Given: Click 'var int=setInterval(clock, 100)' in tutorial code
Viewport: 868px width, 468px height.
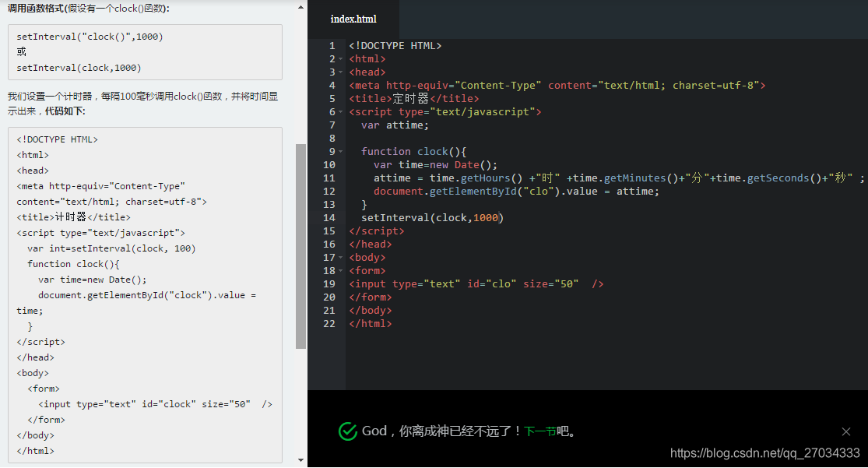Looking at the screenshot, I should (x=111, y=248).
